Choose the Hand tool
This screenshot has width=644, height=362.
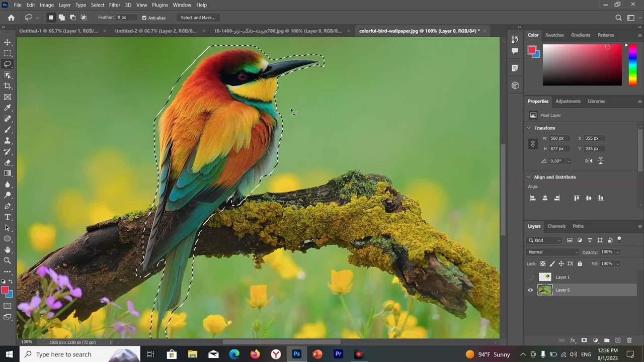8,250
